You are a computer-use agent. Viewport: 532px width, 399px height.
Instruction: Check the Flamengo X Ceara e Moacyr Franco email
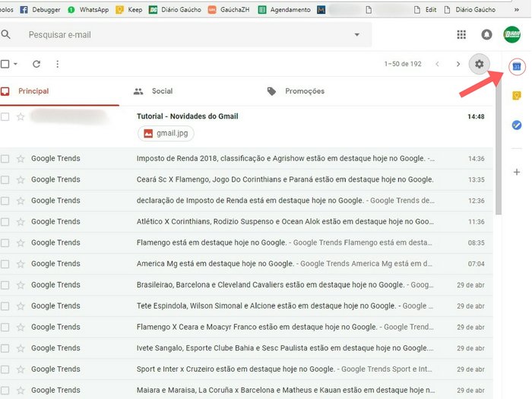coord(5,327)
